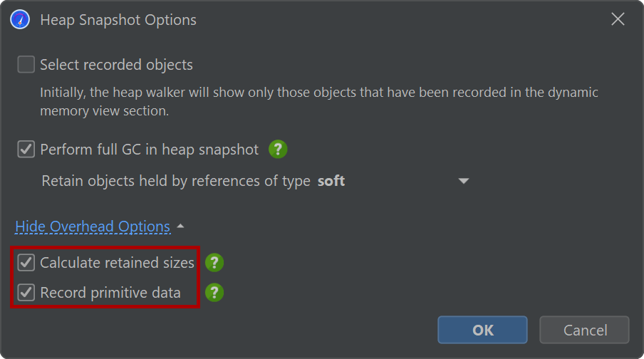Screen dimensions: 644x359
Task: Enable Select recorded objects checkbox
Action: pos(26,65)
